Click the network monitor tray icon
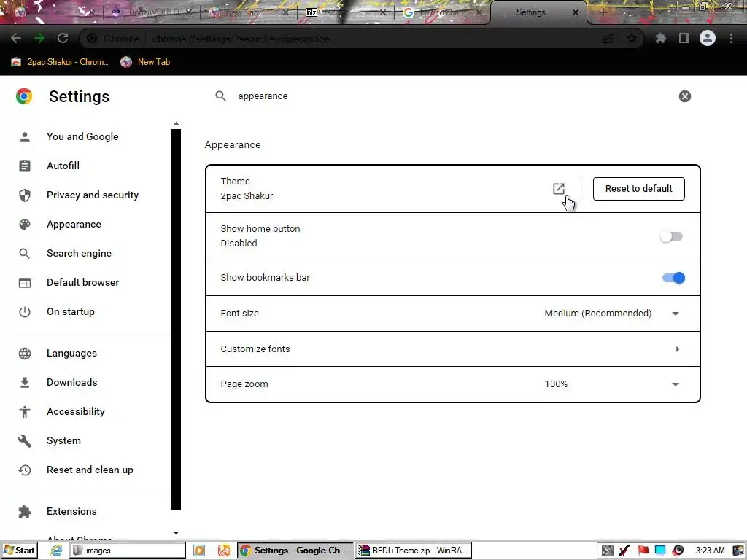 pos(660,551)
